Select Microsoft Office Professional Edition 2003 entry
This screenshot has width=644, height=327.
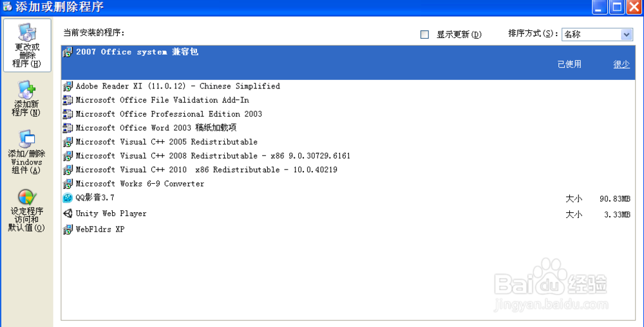348,114
